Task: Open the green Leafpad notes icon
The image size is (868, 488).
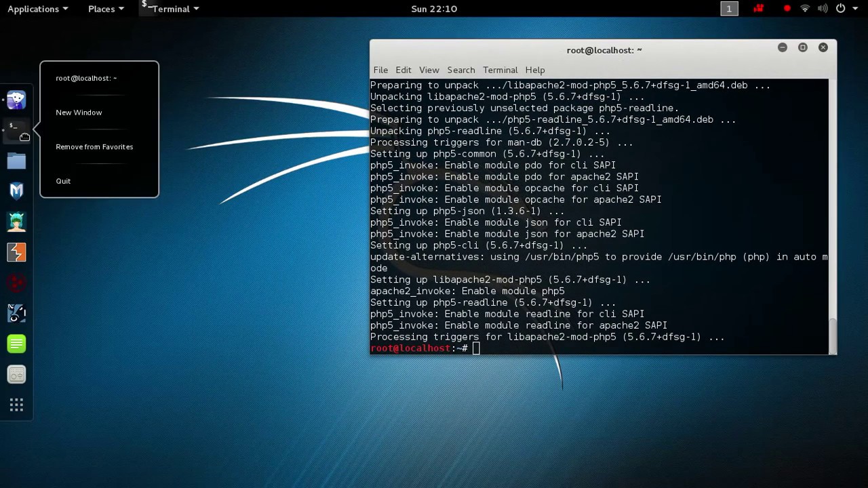Action: pyautogui.click(x=16, y=344)
